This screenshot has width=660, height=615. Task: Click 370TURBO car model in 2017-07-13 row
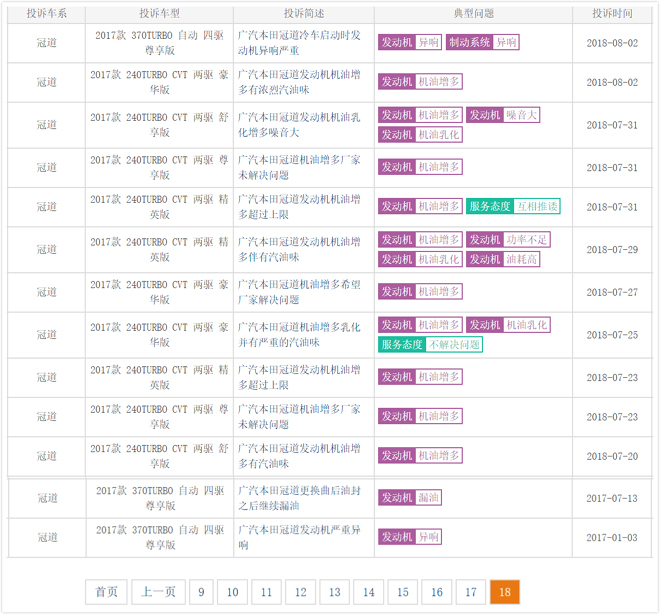click(160, 498)
